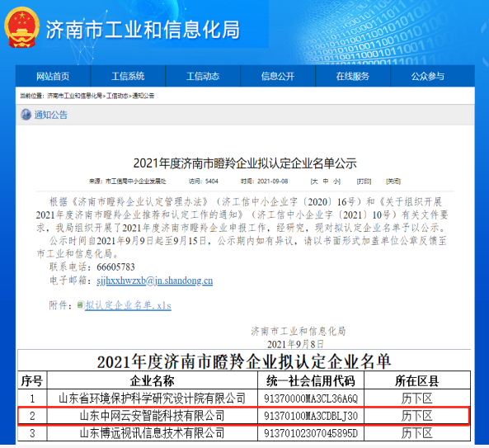The image size is (489, 448).
Task: Download the 拟认定企业名单.xls attachment
Action: click(x=128, y=305)
